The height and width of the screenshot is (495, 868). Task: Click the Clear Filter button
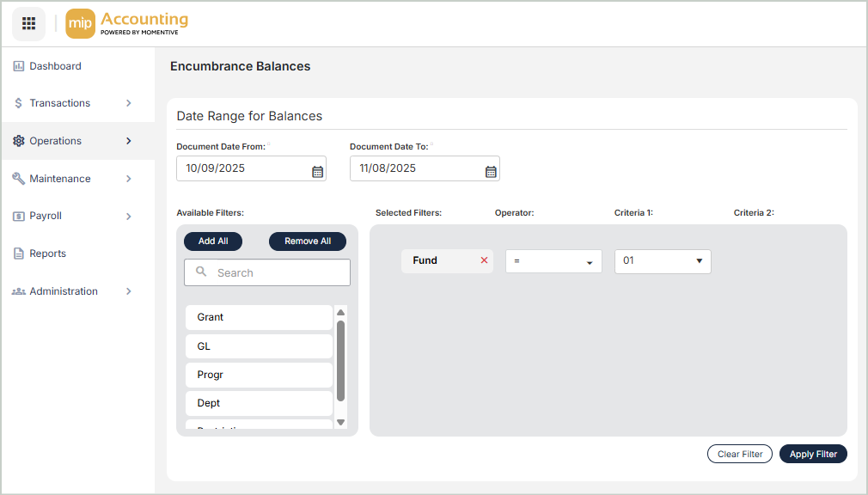click(x=739, y=454)
